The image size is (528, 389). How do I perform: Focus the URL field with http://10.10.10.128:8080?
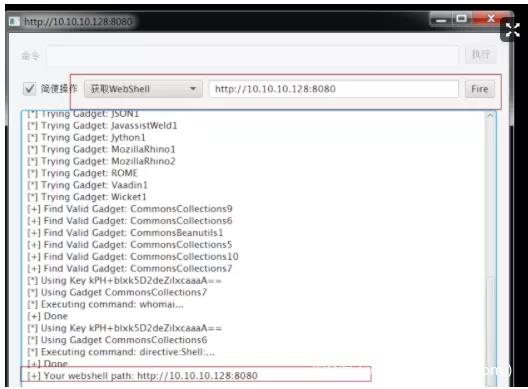334,89
